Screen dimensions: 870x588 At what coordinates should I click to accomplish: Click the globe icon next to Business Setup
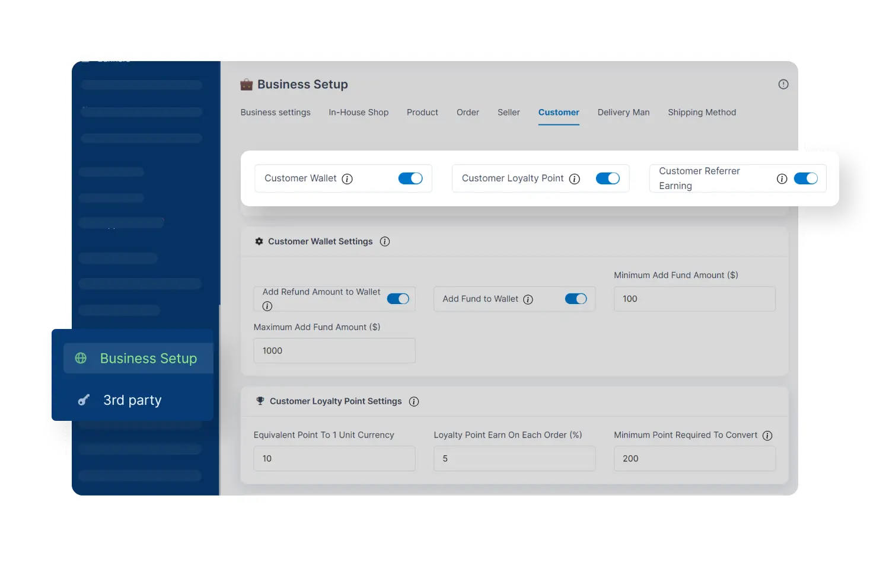tap(81, 358)
